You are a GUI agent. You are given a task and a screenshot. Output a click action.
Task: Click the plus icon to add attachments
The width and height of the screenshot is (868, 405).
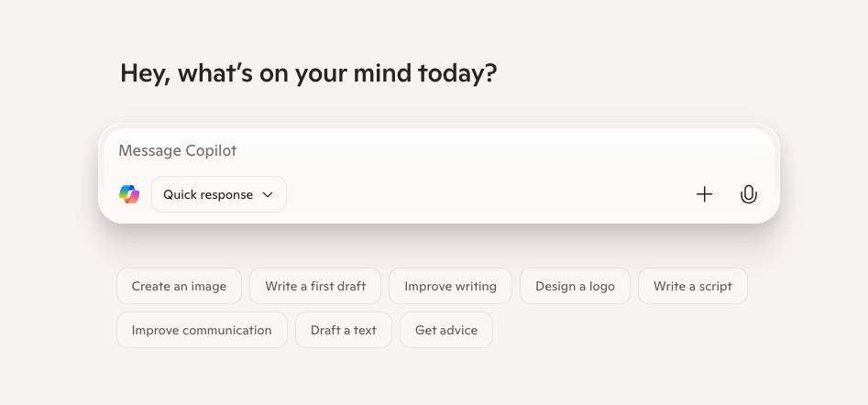pyautogui.click(x=704, y=194)
